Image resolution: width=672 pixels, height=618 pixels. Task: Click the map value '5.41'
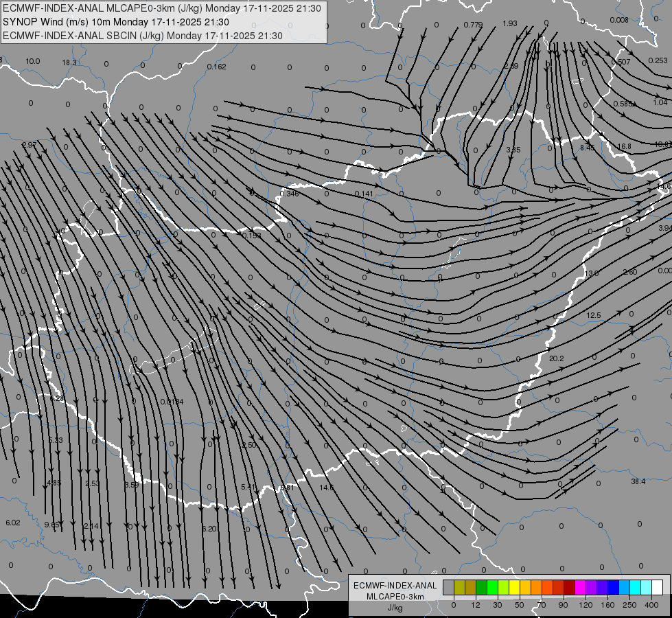248,487
